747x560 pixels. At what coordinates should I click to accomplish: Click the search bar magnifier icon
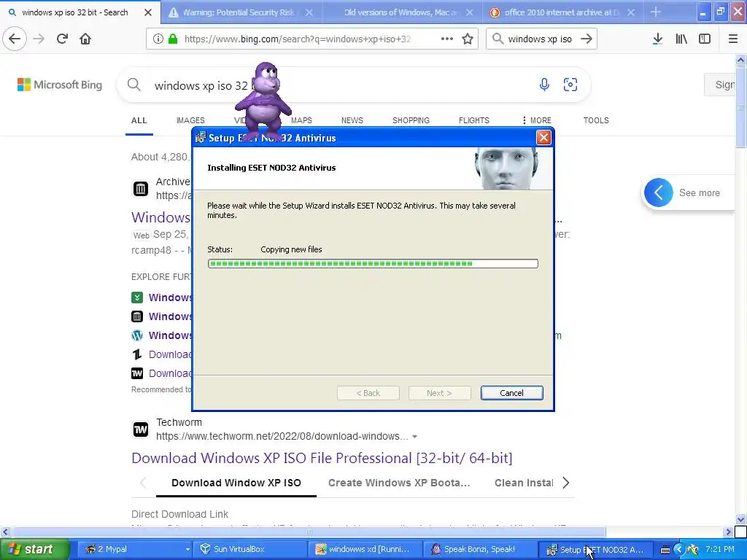pyautogui.click(x=498, y=39)
